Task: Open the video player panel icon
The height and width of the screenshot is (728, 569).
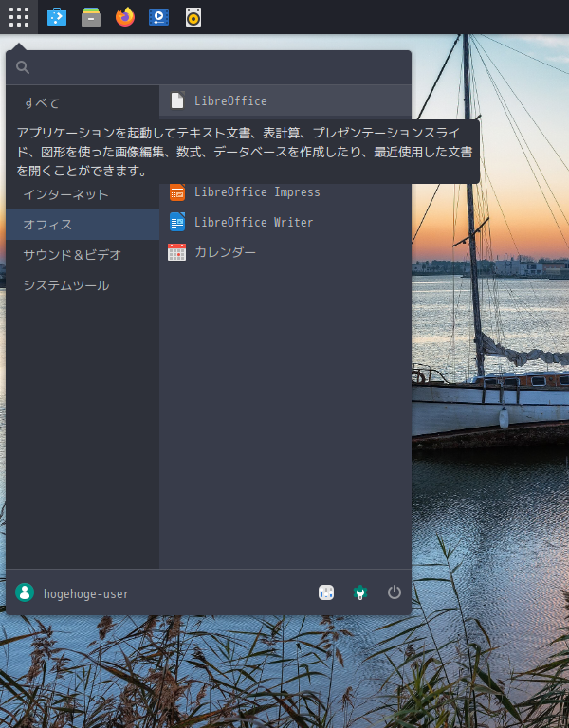Action: pos(159,17)
